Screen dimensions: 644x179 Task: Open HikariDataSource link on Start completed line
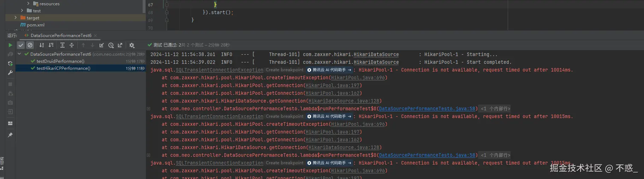[376, 62]
